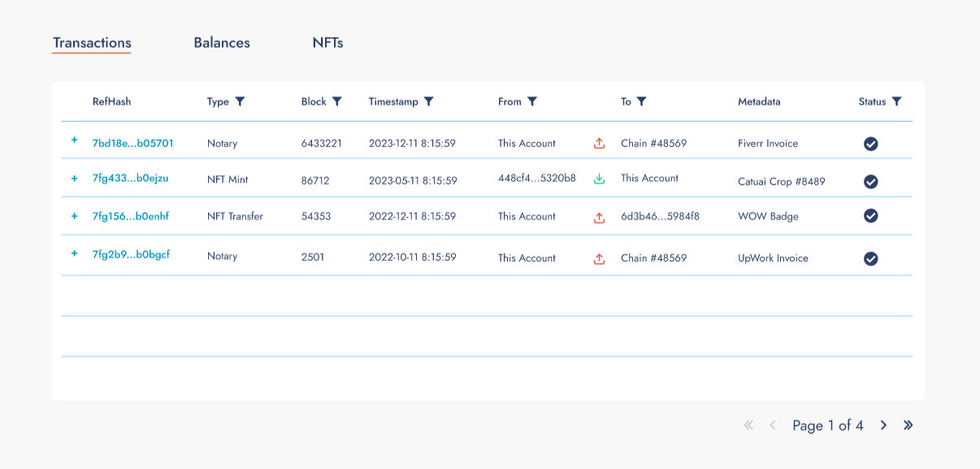Jump to the last page
This screenshot has height=469, width=980.
click(x=908, y=425)
